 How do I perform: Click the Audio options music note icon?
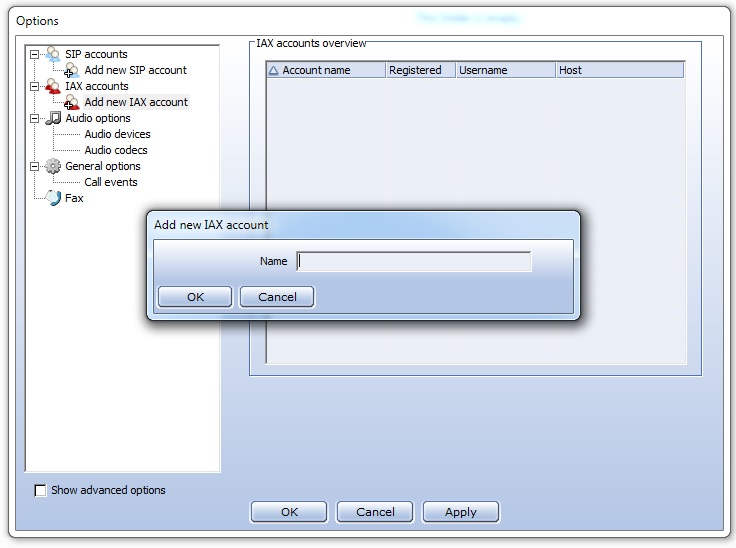(x=53, y=118)
